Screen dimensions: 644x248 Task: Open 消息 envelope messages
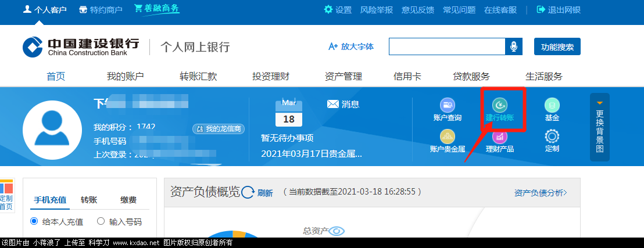(343, 105)
